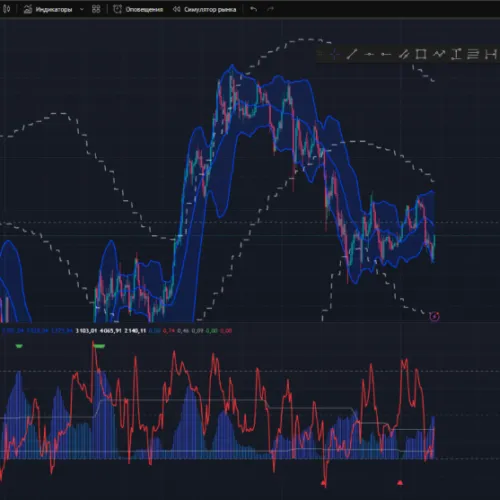Select the crosshair cursor tool in favorites bar
Image resolution: width=500 pixels, height=500 pixels.
coord(334,54)
